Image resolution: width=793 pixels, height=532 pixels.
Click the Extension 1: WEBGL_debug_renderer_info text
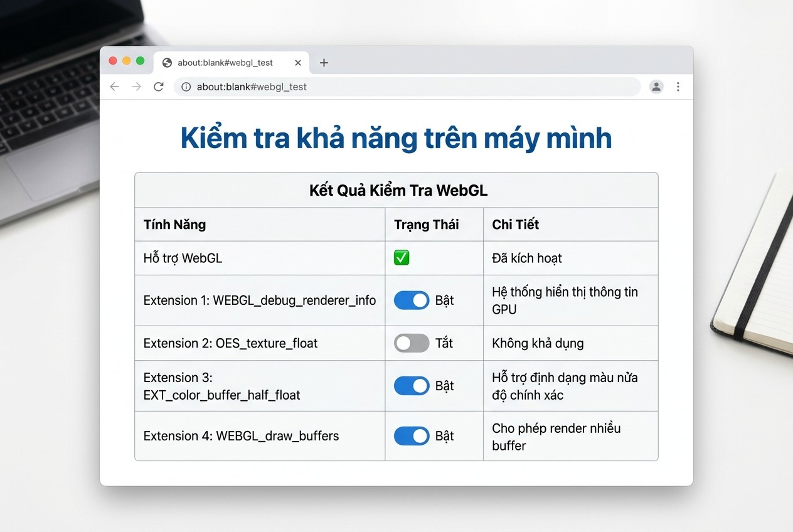260,301
